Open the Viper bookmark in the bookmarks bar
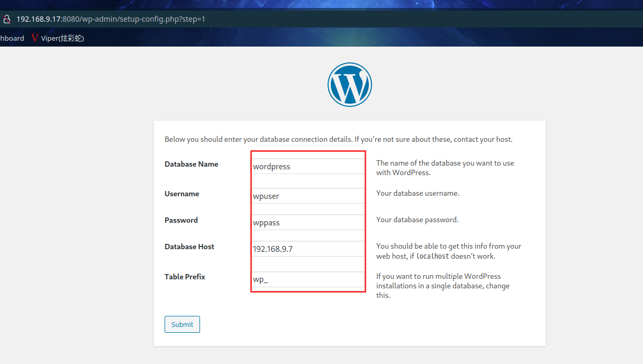 point(58,38)
